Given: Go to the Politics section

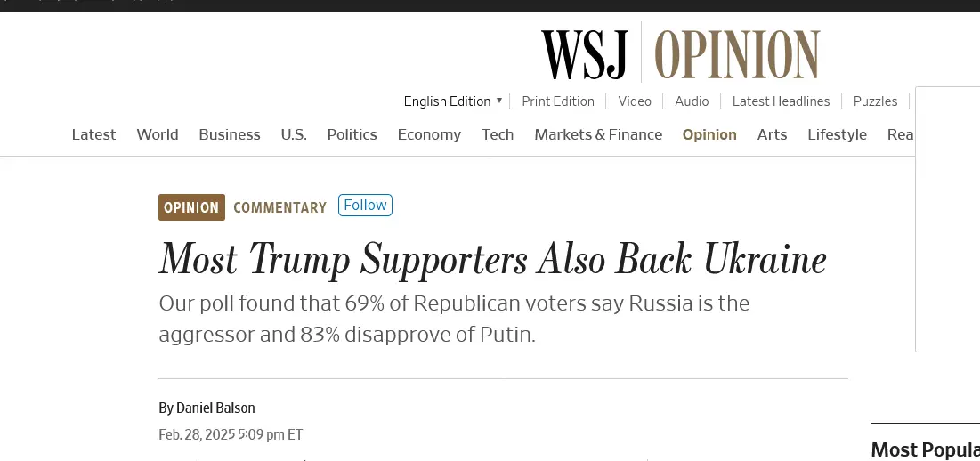Looking at the screenshot, I should tap(352, 134).
